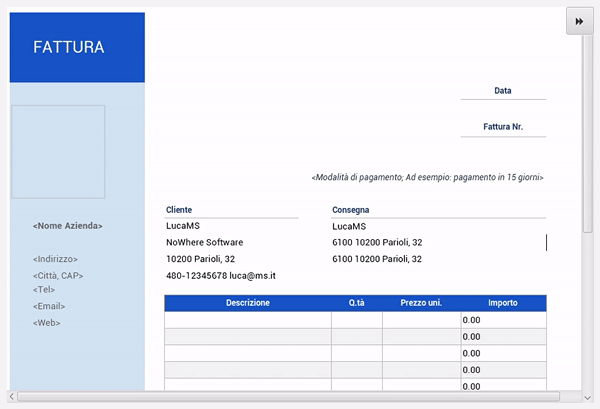The image size is (600, 409).
Task: Click the Cliente section heading
Action: pos(179,210)
